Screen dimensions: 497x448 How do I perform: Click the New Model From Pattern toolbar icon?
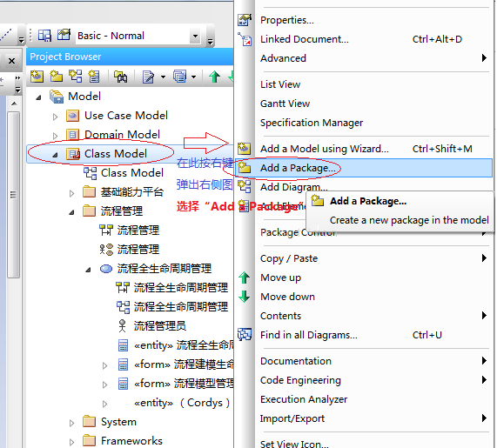(37, 77)
